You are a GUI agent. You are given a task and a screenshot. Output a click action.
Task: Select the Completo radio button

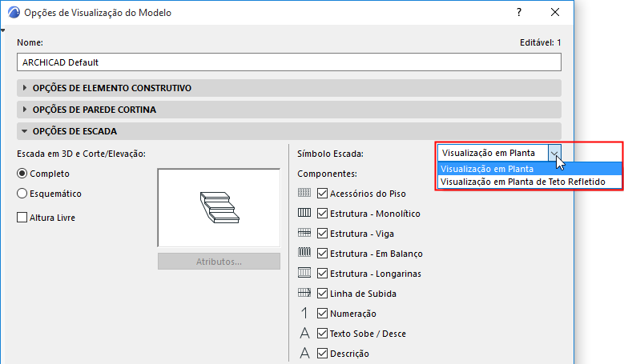click(x=22, y=174)
